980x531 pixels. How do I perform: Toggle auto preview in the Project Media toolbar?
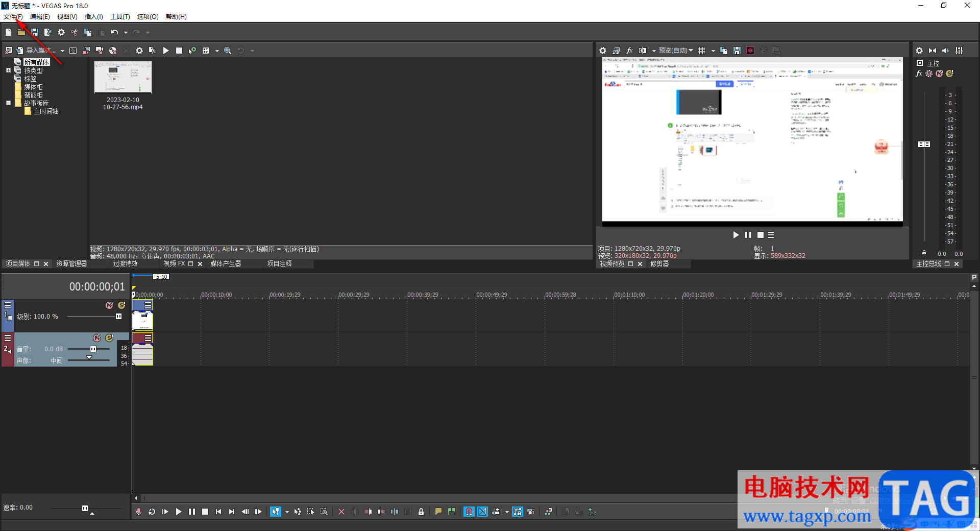192,51
